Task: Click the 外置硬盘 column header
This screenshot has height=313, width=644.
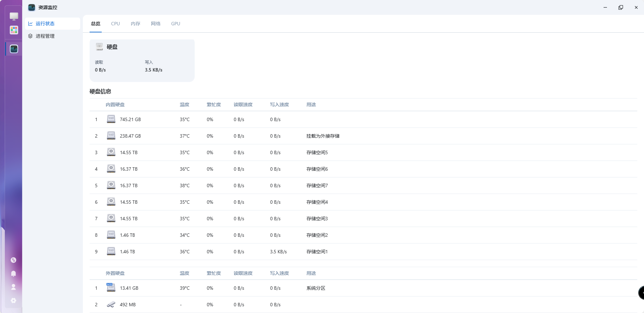Action: click(x=115, y=273)
